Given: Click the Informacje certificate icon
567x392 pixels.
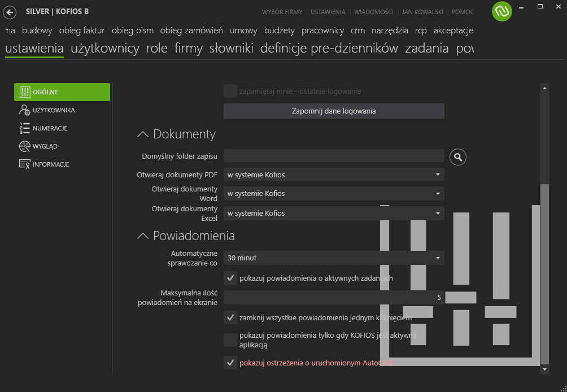Looking at the screenshot, I should [x=25, y=164].
